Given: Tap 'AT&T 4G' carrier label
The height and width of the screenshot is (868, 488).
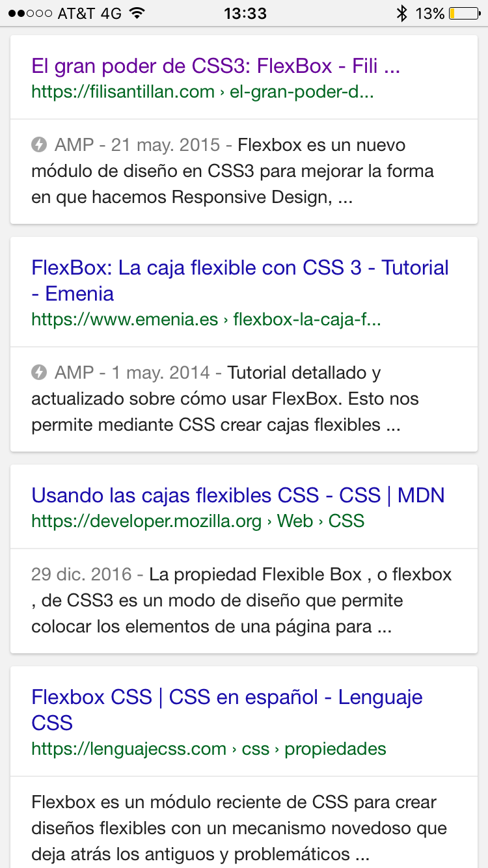Looking at the screenshot, I should pos(90,14).
